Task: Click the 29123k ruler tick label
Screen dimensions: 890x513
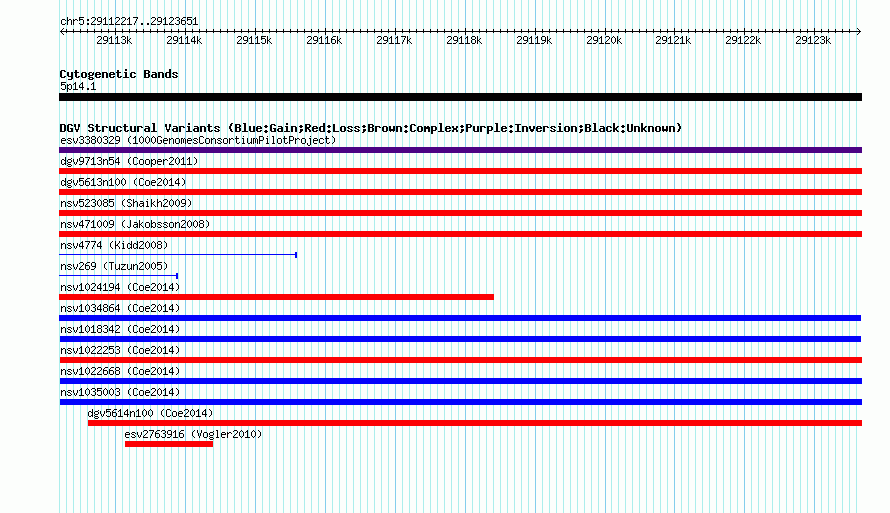Action: 813,40
